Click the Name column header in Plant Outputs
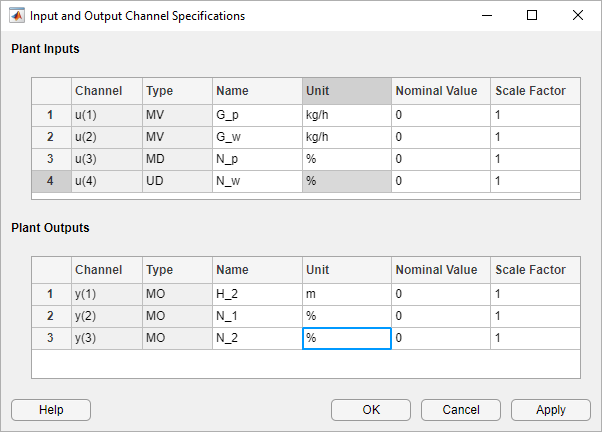 tap(257, 269)
